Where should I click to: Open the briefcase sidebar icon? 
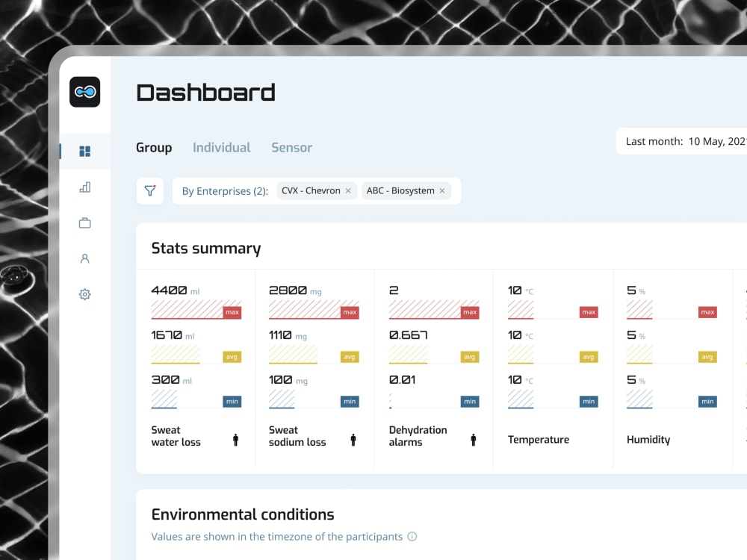click(85, 223)
